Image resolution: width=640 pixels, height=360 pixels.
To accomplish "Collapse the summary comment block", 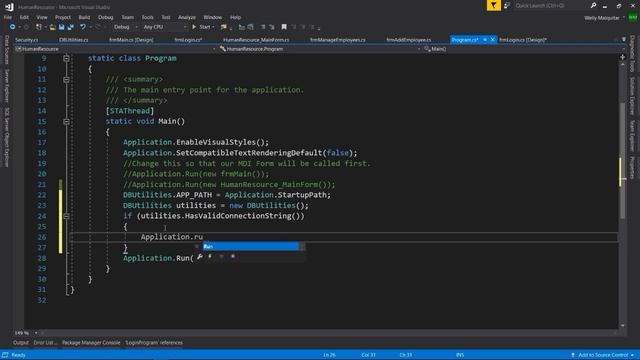I will [66, 80].
